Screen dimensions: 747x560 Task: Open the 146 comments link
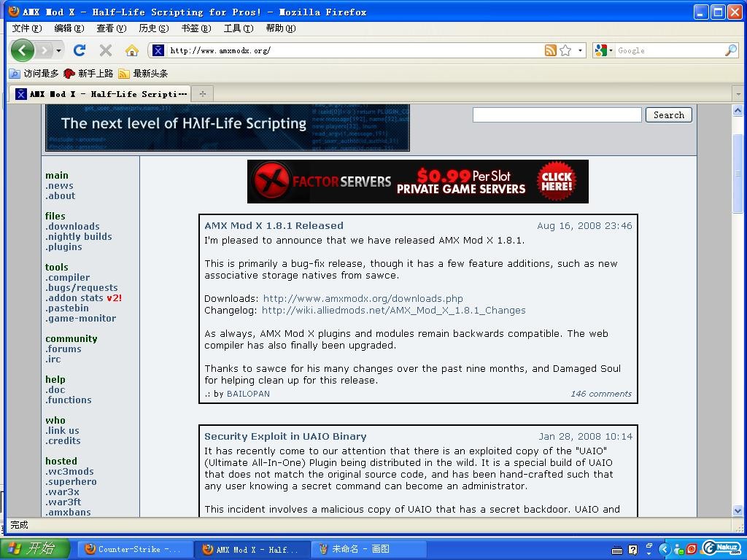tap(601, 394)
